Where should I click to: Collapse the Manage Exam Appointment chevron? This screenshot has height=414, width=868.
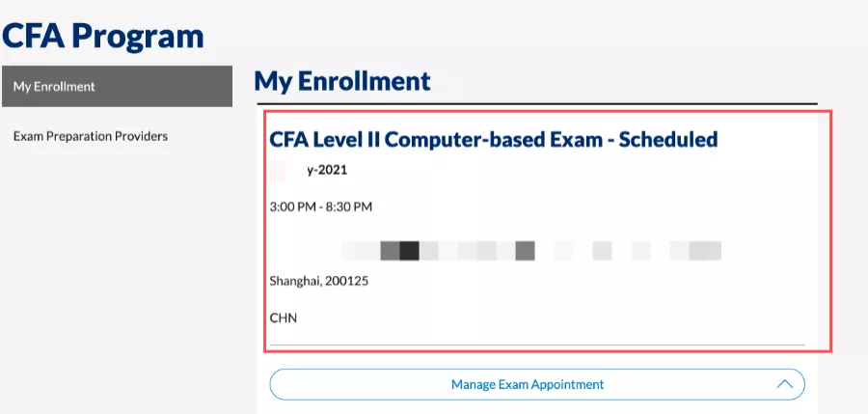[x=785, y=384]
